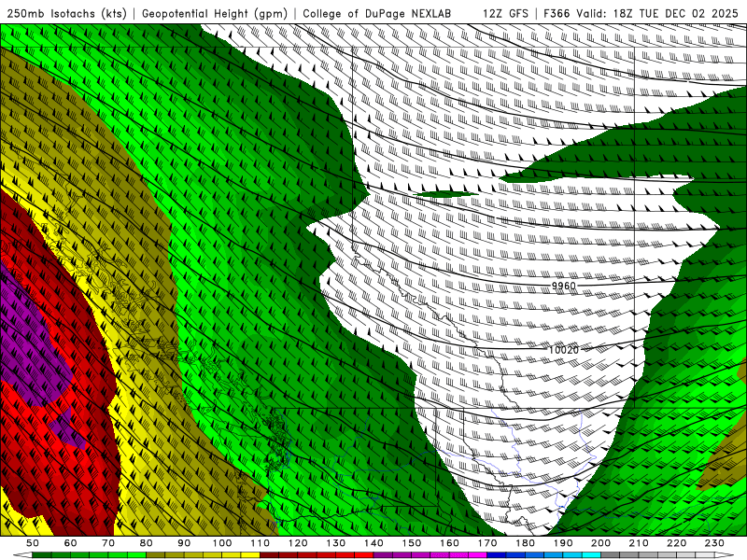Click the cyan swatch just before gray
The width and height of the screenshot is (747, 560).
click(x=591, y=554)
